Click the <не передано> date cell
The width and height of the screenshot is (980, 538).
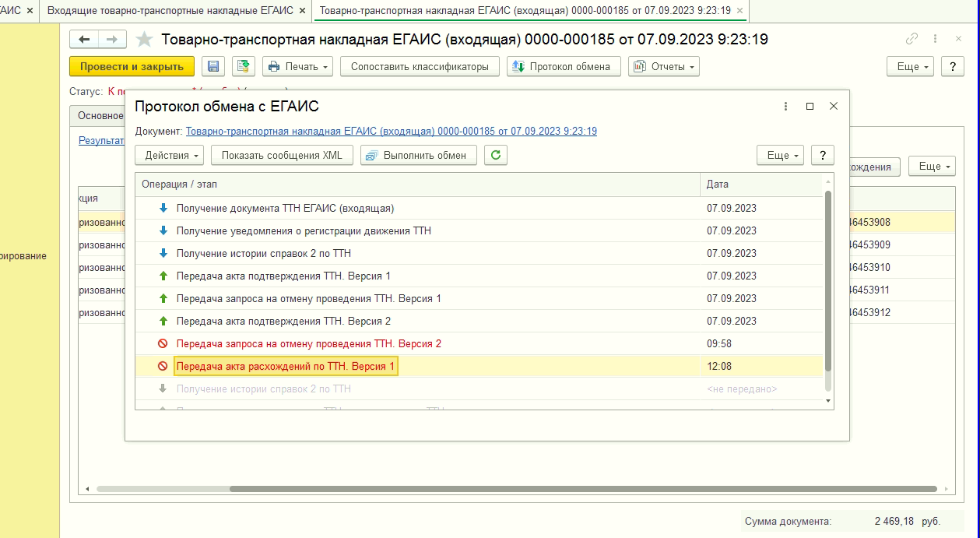(x=761, y=389)
